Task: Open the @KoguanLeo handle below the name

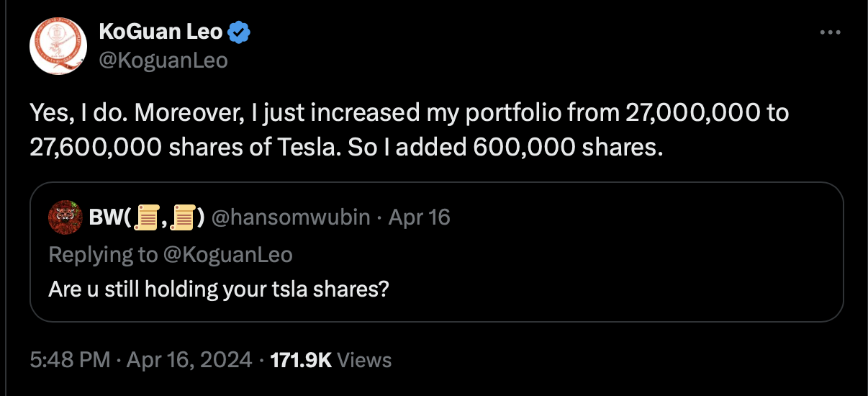Action: 163,60
